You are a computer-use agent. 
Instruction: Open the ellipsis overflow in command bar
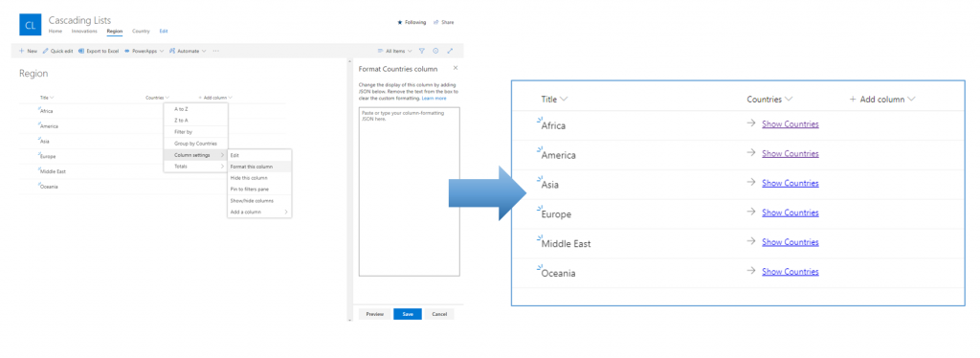[x=215, y=52]
